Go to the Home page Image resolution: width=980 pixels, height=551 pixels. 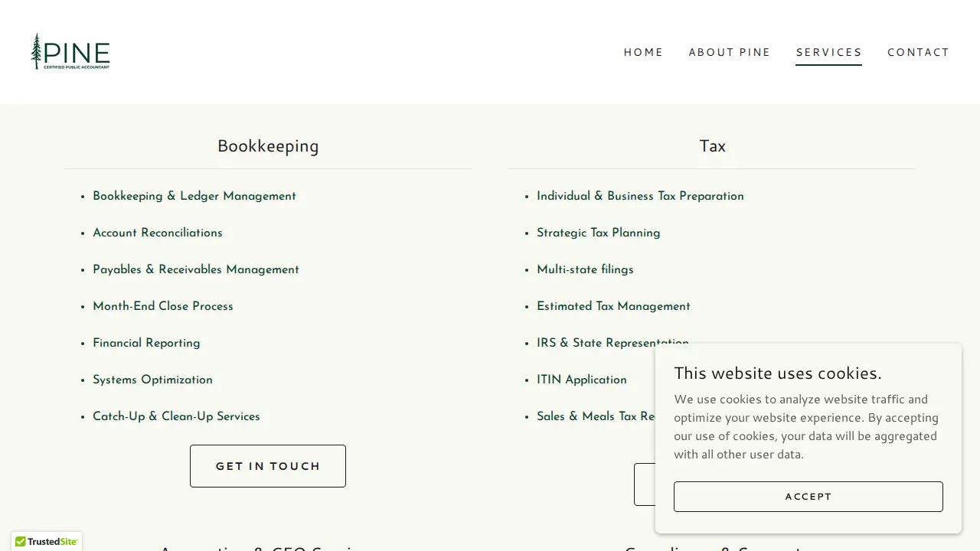[x=643, y=52]
